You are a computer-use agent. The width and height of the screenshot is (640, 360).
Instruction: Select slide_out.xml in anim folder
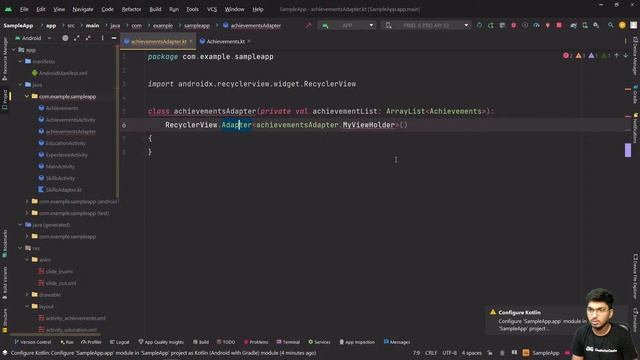point(57,283)
